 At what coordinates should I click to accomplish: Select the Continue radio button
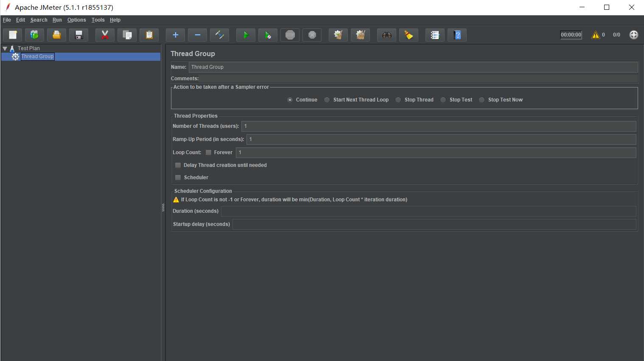290,100
